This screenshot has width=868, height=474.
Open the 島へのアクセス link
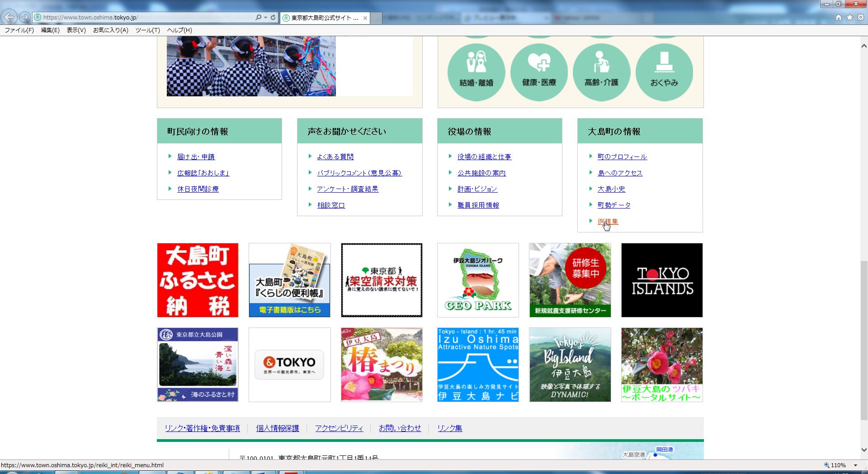620,173
